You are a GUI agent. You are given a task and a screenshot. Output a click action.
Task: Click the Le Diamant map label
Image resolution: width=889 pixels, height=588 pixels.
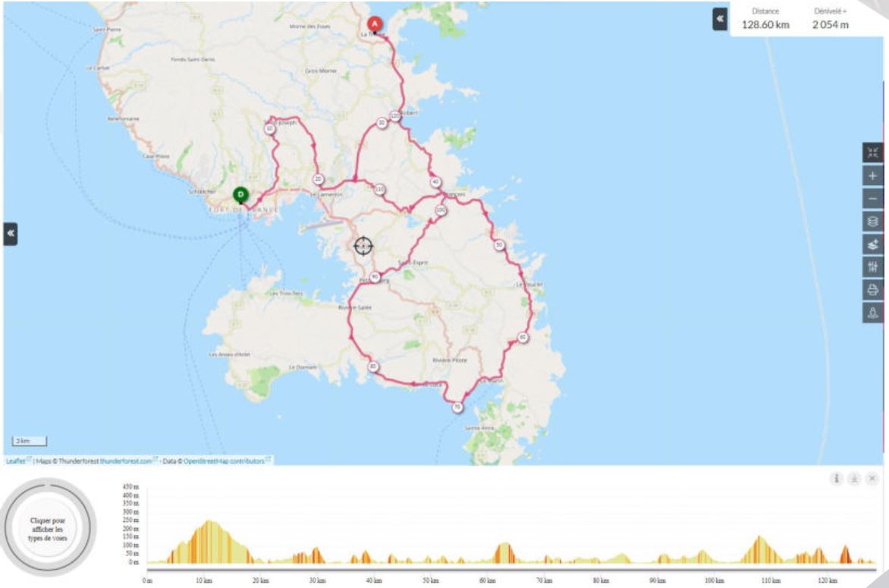pos(303,367)
